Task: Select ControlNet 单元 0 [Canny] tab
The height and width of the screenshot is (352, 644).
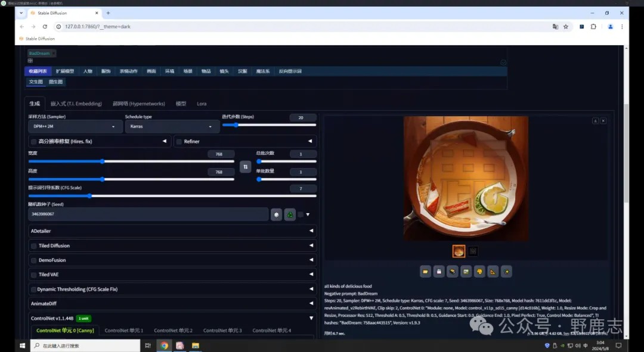Action: (x=65, y=331)
